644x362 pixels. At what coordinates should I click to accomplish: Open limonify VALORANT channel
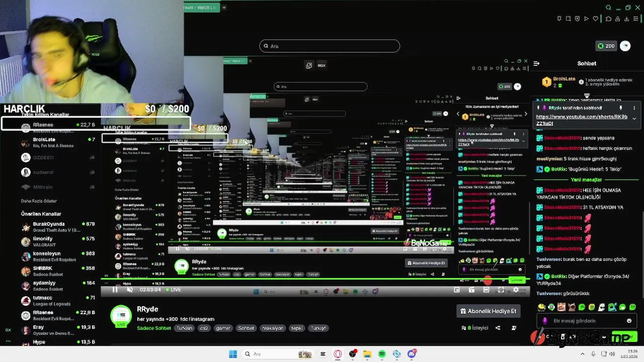tap(58, 241)
